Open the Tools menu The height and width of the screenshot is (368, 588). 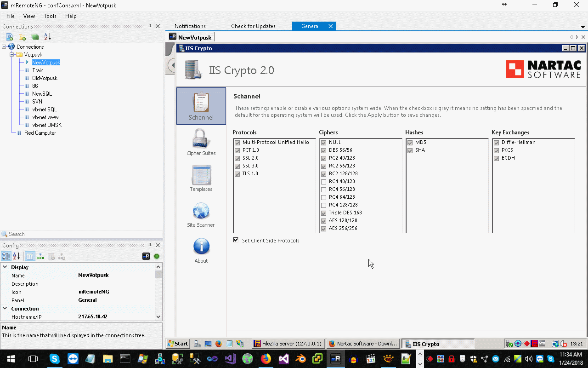pos(50,16)
